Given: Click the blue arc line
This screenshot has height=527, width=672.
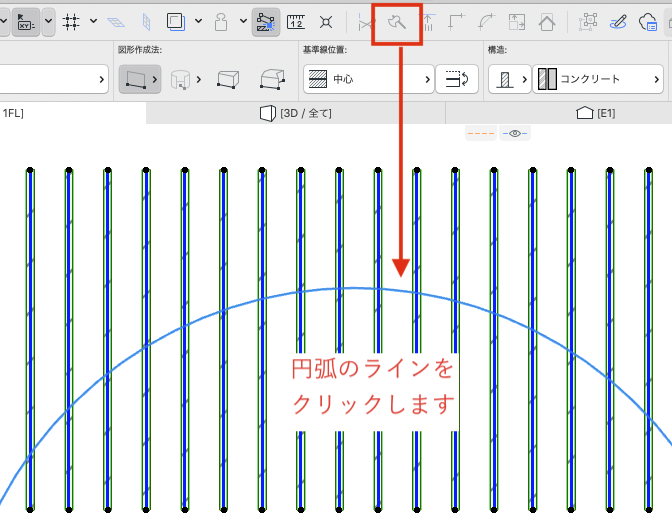Looking at the screenshot, I should click(x=354, y=288).
